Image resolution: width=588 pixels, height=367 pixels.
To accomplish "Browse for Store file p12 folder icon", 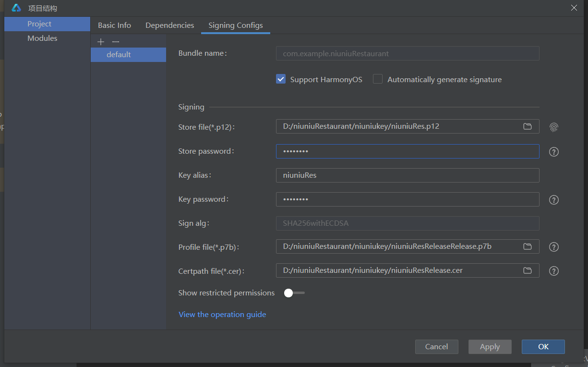I will click(528, 126).
